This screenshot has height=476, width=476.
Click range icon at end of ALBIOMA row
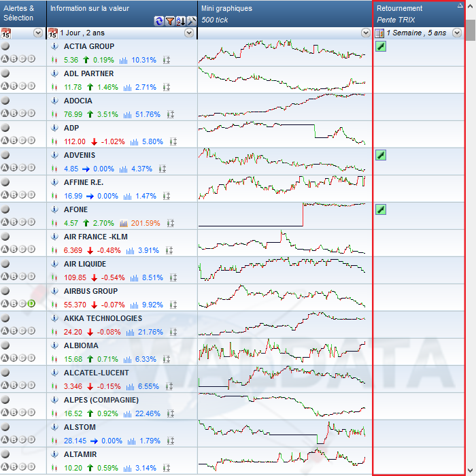[167, 360]
